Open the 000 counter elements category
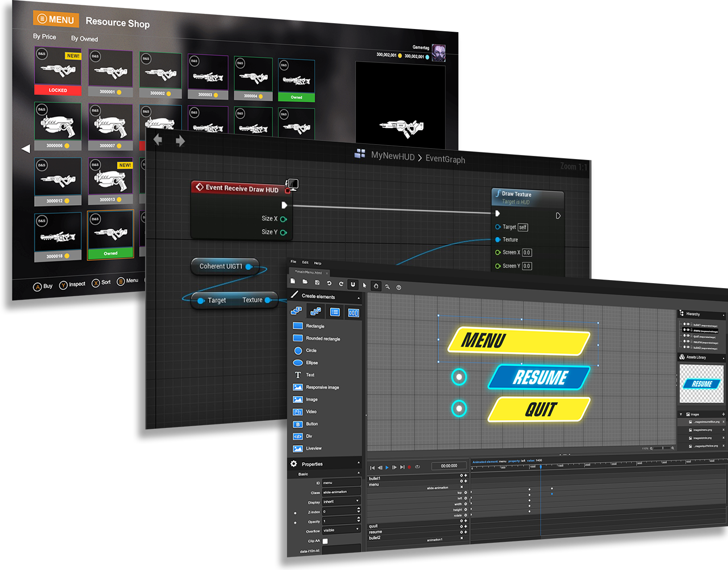Viewport: 728px width, 570px height. pyautogui.click(x=354, y=313)
